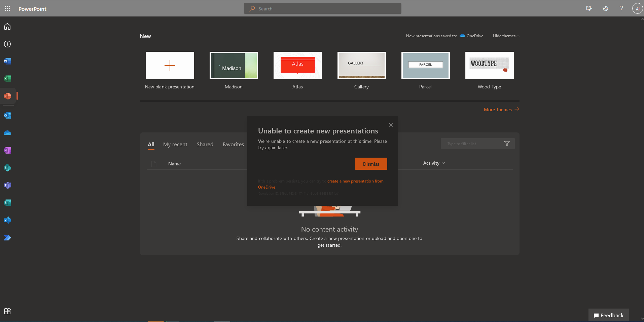Launch Excel from the left app rail

pos(7,79)
